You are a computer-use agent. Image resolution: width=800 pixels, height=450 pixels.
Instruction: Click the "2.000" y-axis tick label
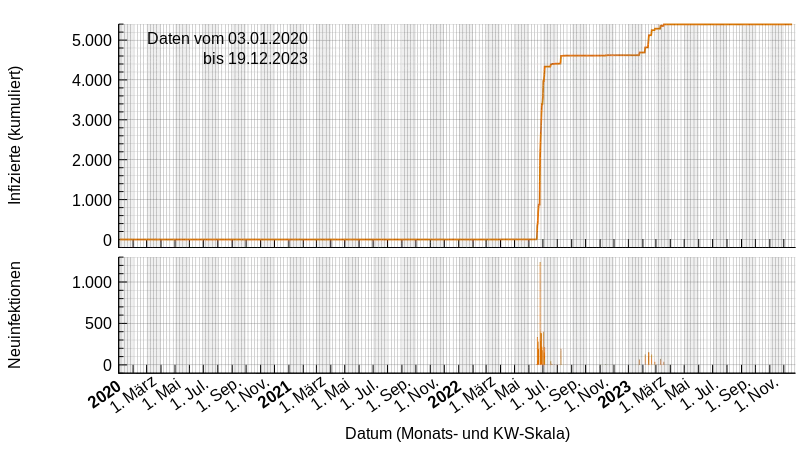coord(92,160)
